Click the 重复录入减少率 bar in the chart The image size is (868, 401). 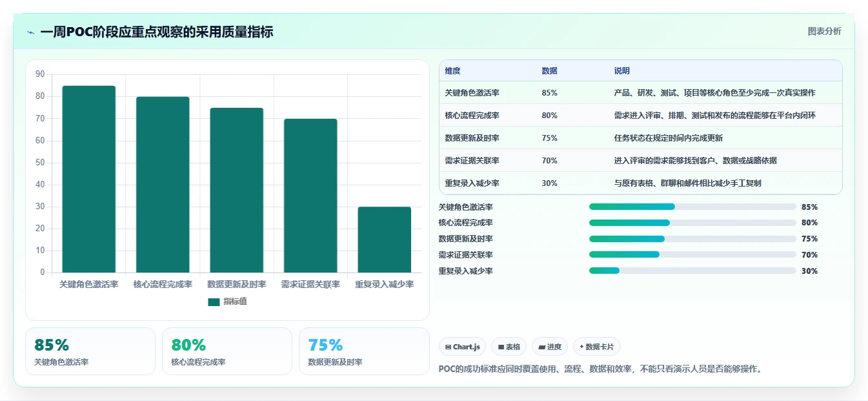pos(385,240)
